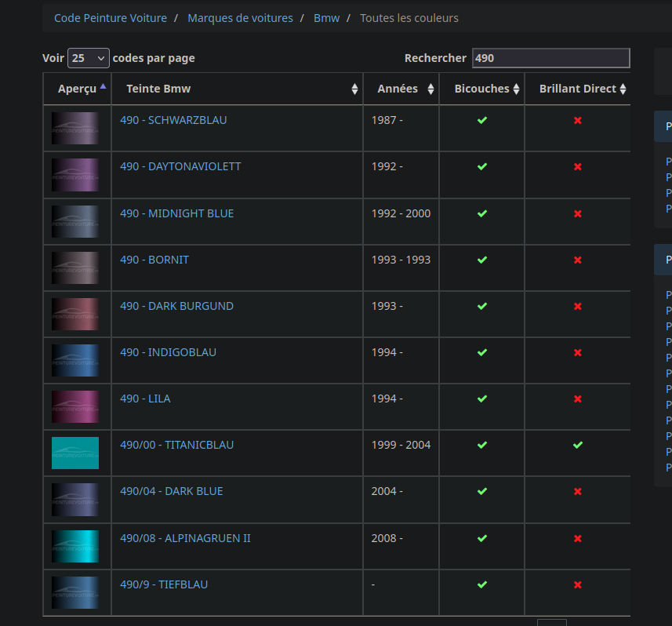Sort by Teinte Bmw column arrows

[x=354, y=89]
